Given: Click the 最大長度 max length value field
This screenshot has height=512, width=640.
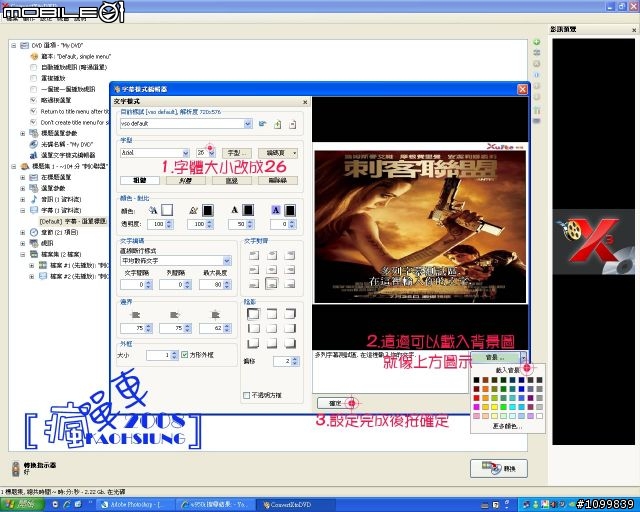Looking at the screenshot, I should click(211, 285).
